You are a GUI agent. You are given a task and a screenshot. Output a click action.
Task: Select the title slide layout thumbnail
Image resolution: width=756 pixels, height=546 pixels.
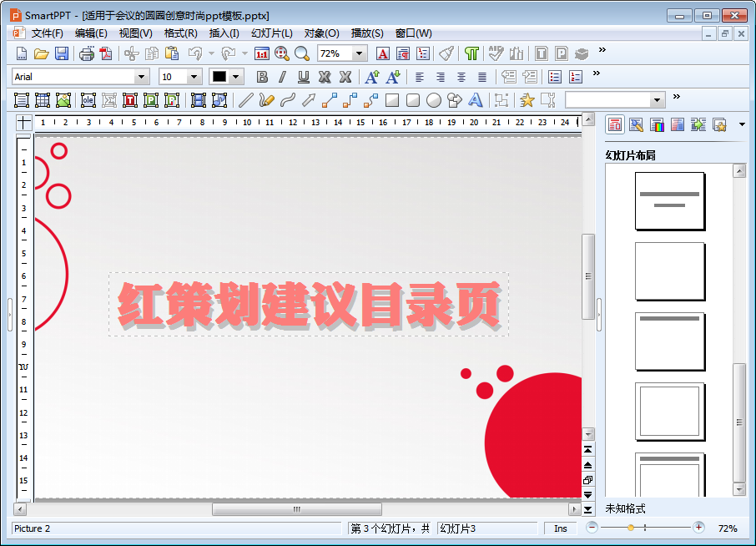point(670,200)
